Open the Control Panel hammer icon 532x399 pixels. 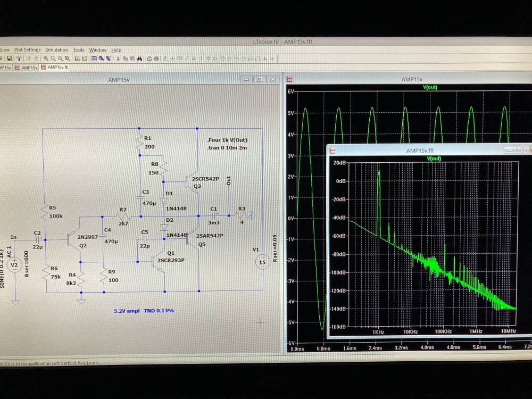point(19,59)
